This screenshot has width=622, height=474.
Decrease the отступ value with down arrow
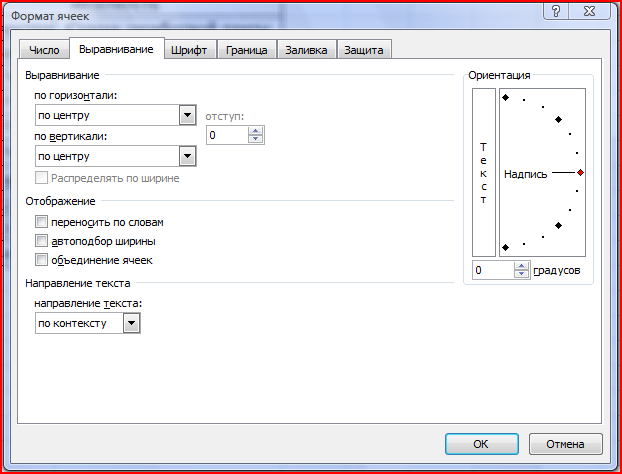coord(255,139)
